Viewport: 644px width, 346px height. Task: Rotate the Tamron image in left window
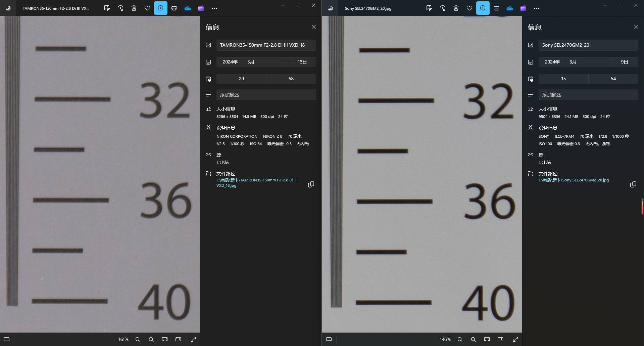tap(120, 8)
